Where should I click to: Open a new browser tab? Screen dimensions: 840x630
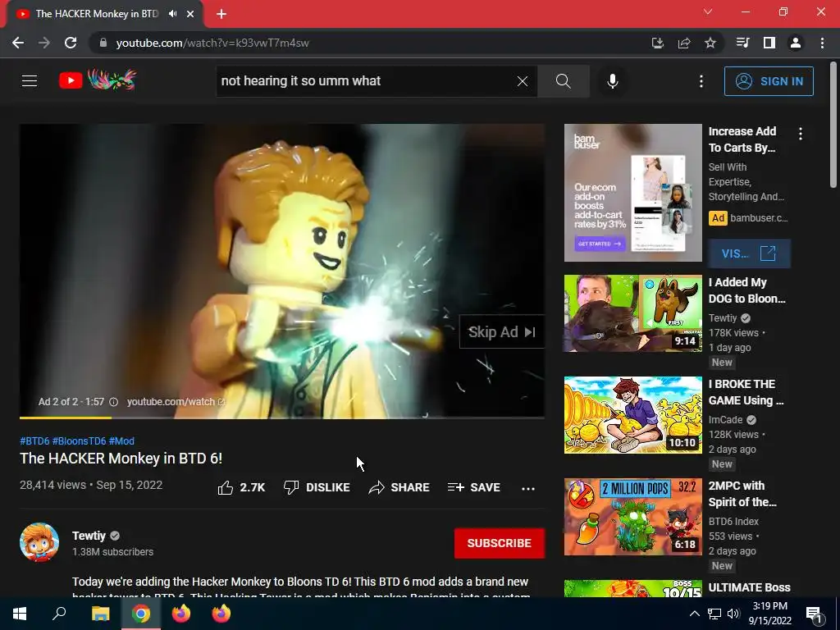pos(221,14)
